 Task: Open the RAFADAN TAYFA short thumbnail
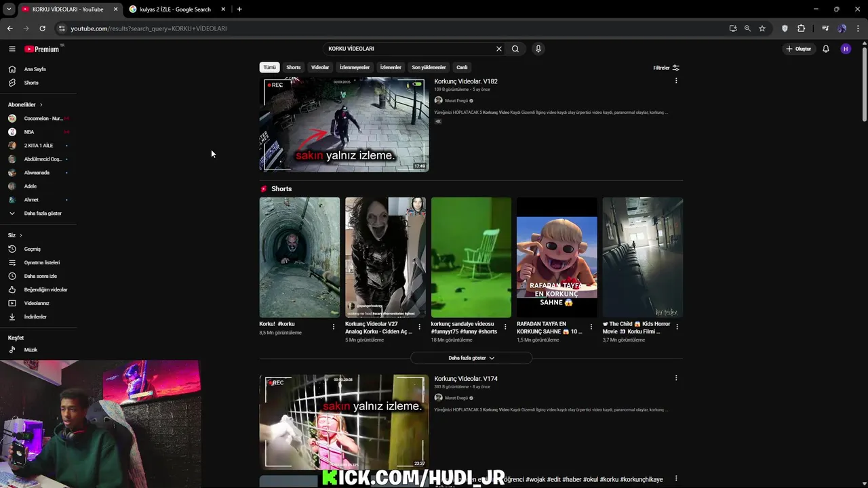coord(557,258)
